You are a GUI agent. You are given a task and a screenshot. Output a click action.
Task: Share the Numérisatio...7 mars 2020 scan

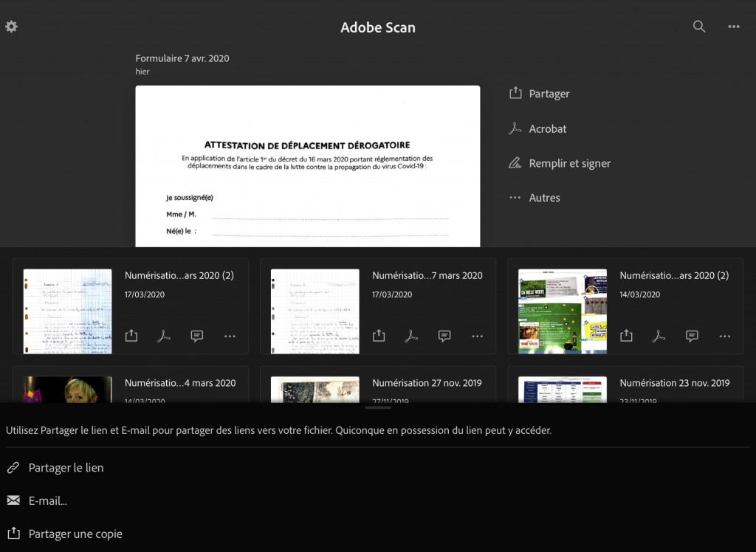click(379, 336)
